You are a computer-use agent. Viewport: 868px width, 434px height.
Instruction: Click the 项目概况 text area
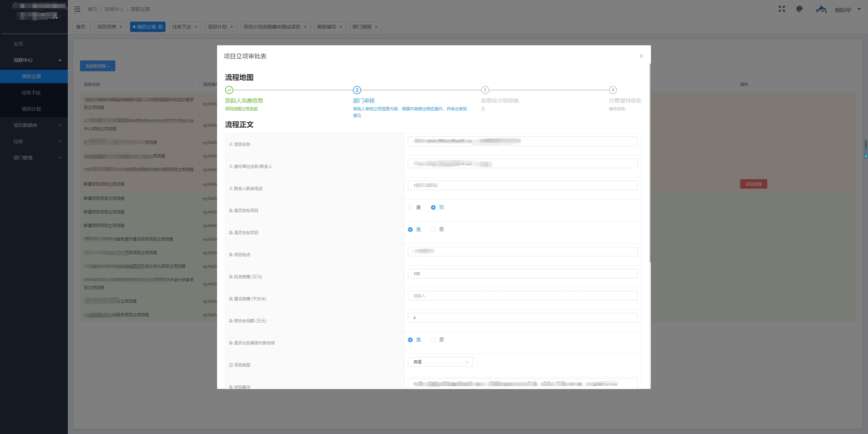(x=522, y=384)
